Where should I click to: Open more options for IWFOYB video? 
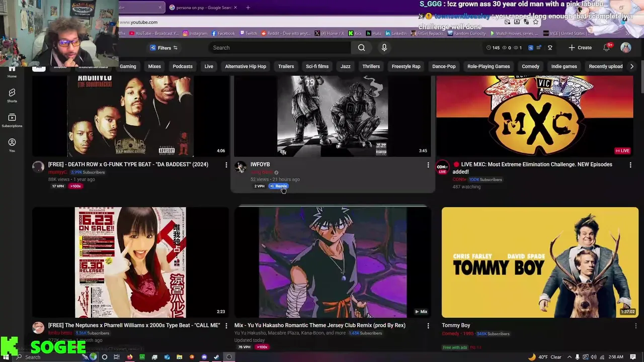[428, 165]
